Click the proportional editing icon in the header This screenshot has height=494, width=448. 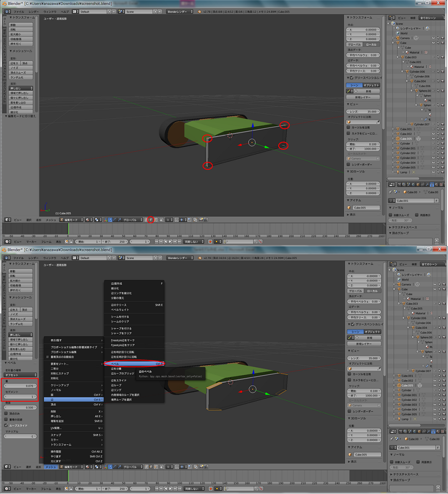[168, 219]
